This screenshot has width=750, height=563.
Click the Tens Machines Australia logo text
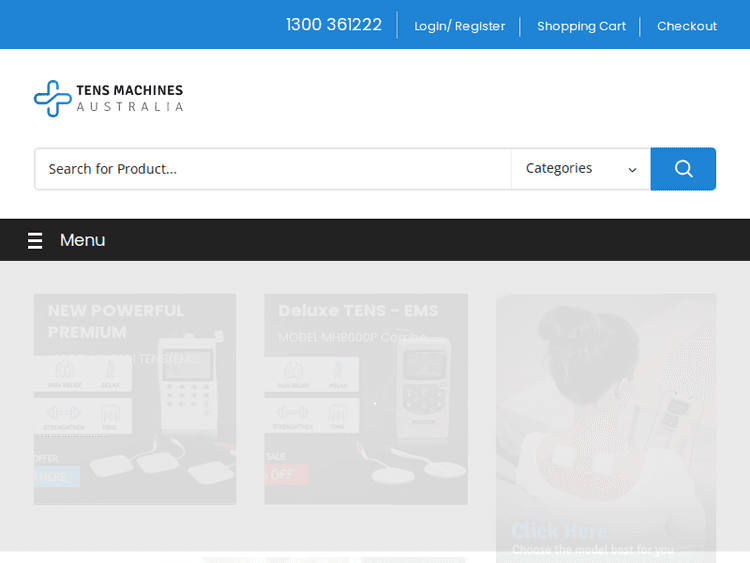pyautogui.click(x=130, y=98)
